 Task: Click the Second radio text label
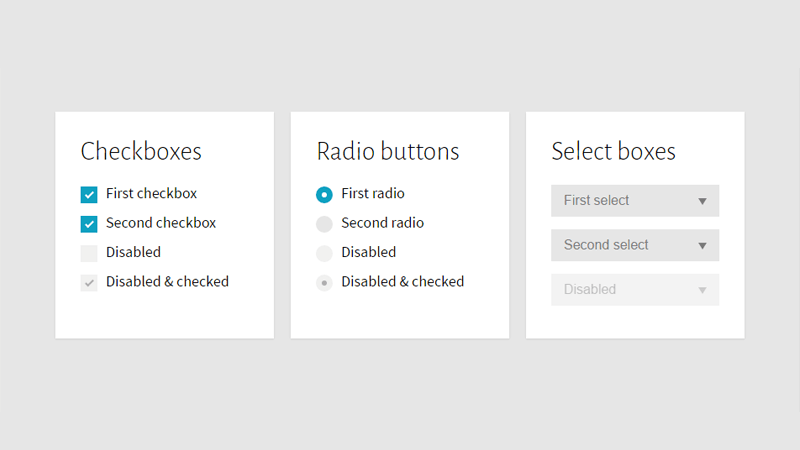(x=382, y=223)
